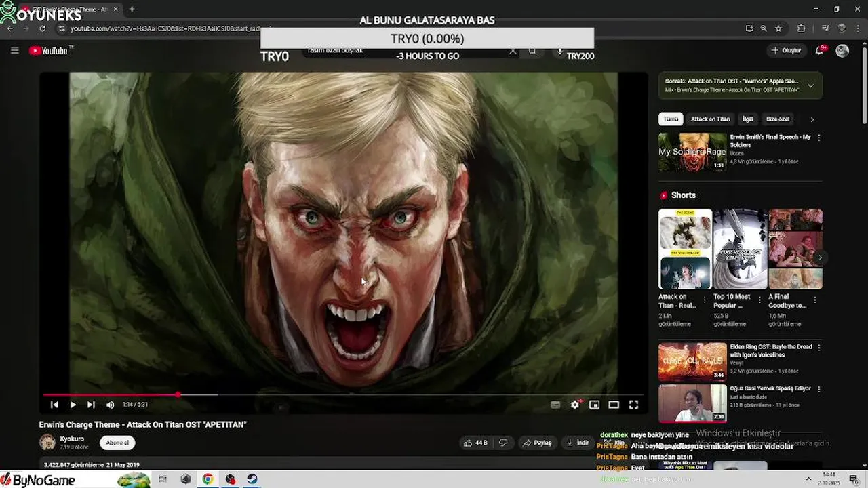Image resolution: width=868 pixels, height=488 pixels.
Task: Open a new Chrome tab
Action: point(132,9)
